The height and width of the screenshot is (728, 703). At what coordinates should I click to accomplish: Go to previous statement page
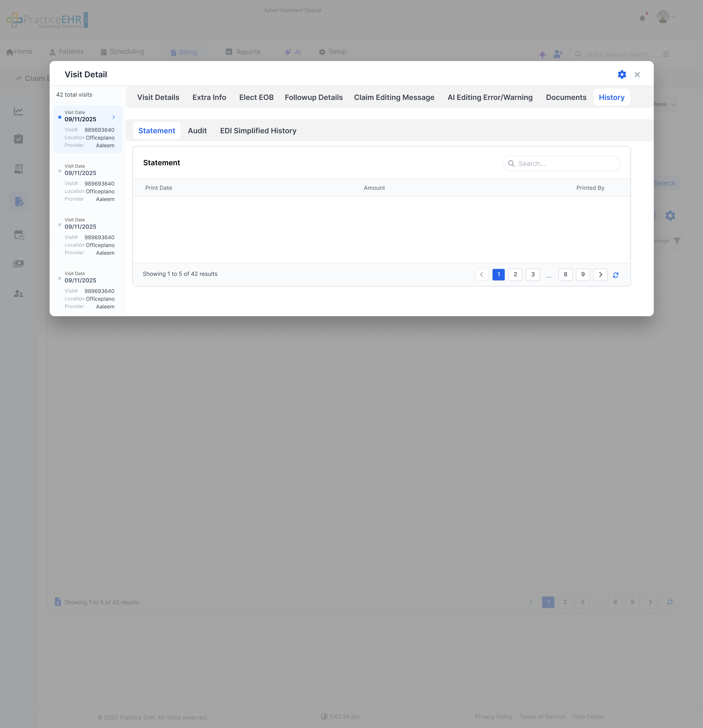pyautogui.click(x=482, y=274)
